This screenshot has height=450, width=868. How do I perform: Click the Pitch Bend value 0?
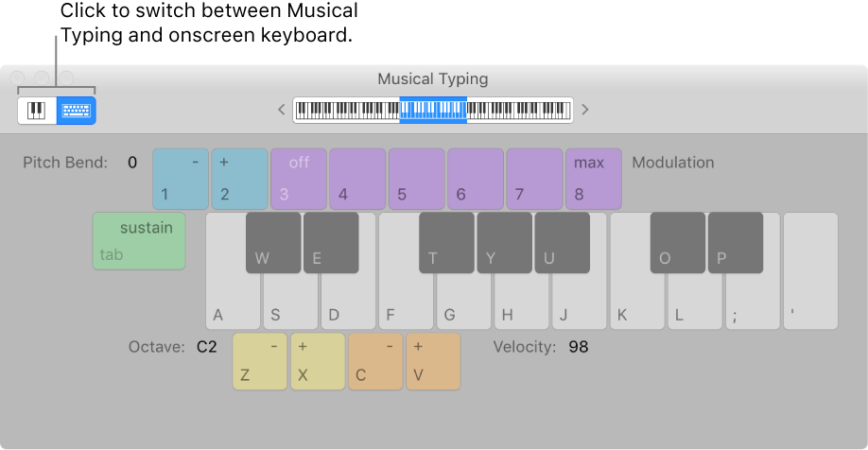click(x=132, y=163)
